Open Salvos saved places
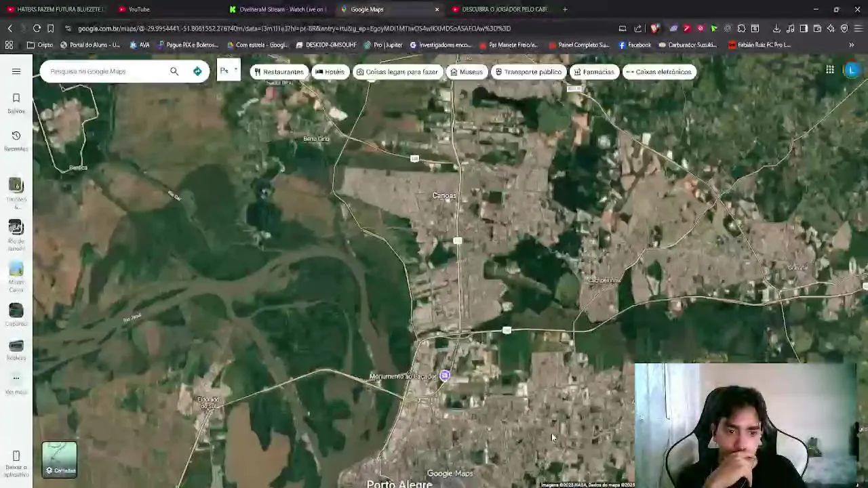The image size is (868, 488). [x=16, y=103]
